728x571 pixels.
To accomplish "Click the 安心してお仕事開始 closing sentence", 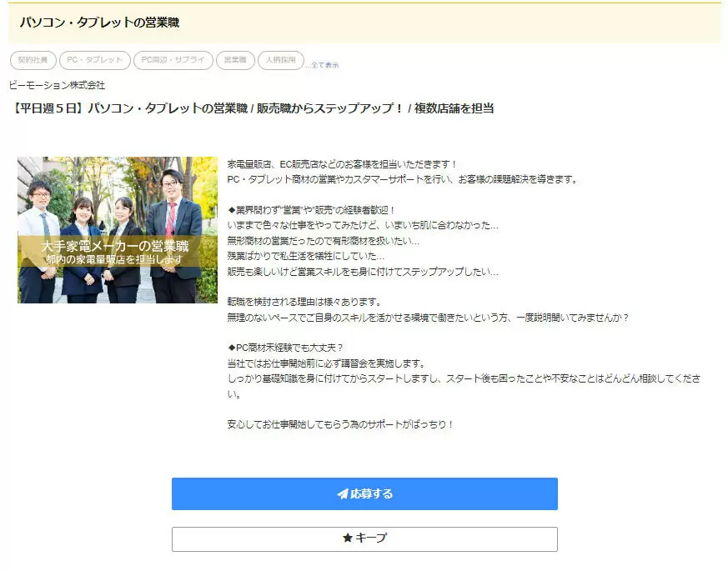I will point(340,424).
